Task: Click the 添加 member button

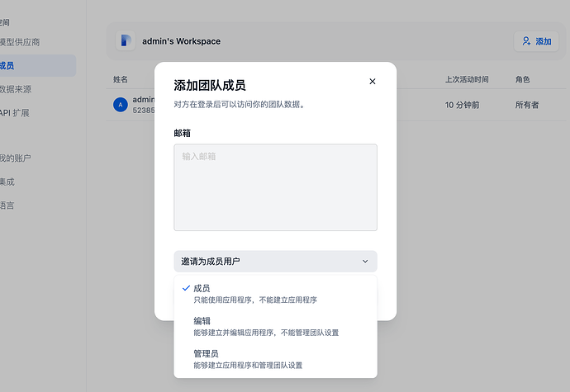Action: coord(536,41)
